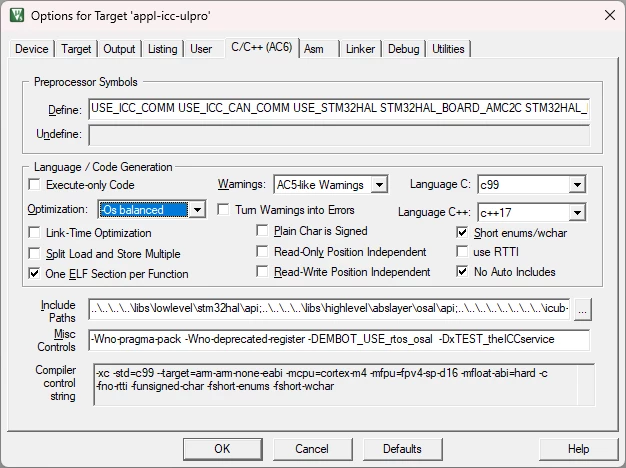Check Split Load and Store Multiple
Screen dimensions: 626x468
(x=35, y=254)
